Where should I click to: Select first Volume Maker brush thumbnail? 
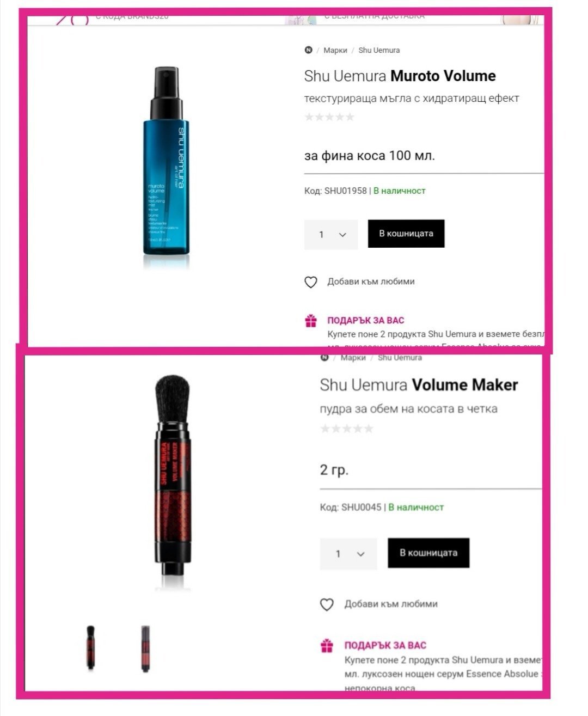[x=90, y=648]
